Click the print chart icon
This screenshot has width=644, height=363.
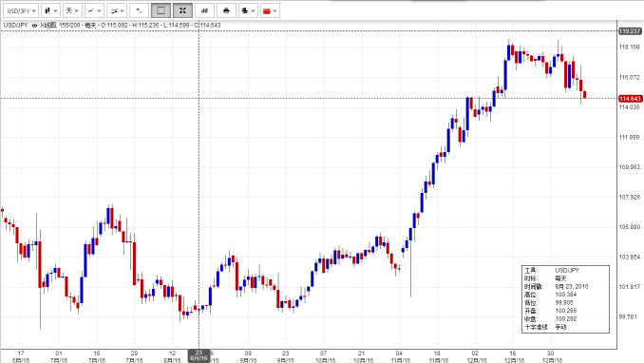(226, 10)
